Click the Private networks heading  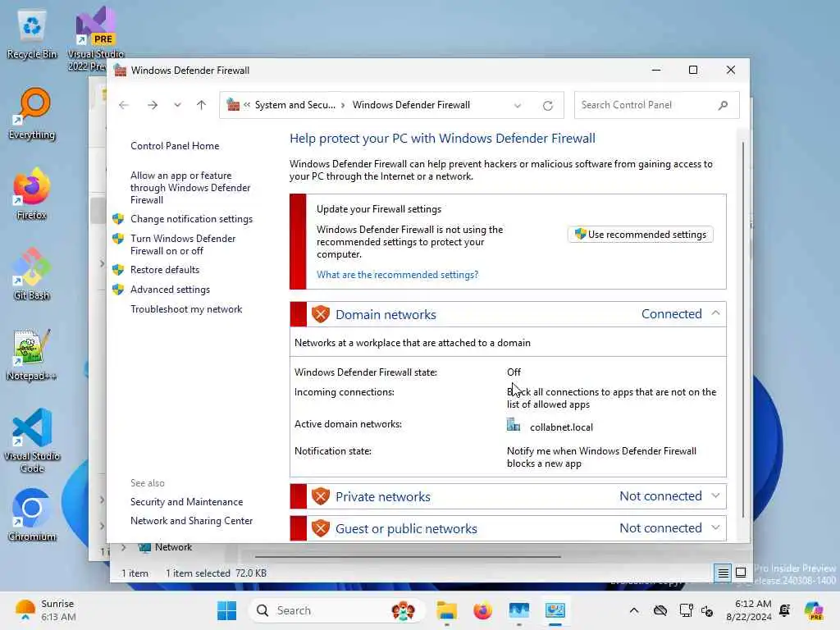click(x=382, y=496)
